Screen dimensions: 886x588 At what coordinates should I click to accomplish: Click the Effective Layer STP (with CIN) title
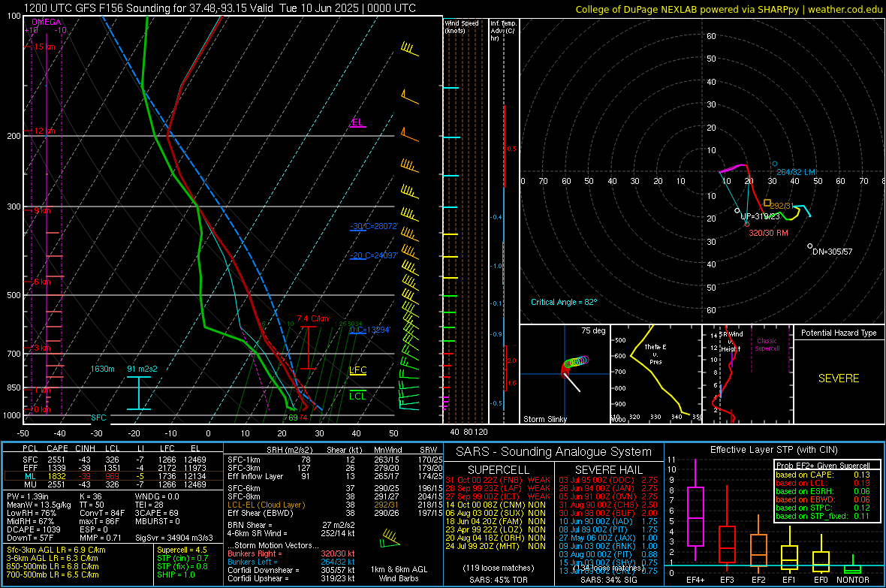773,450
